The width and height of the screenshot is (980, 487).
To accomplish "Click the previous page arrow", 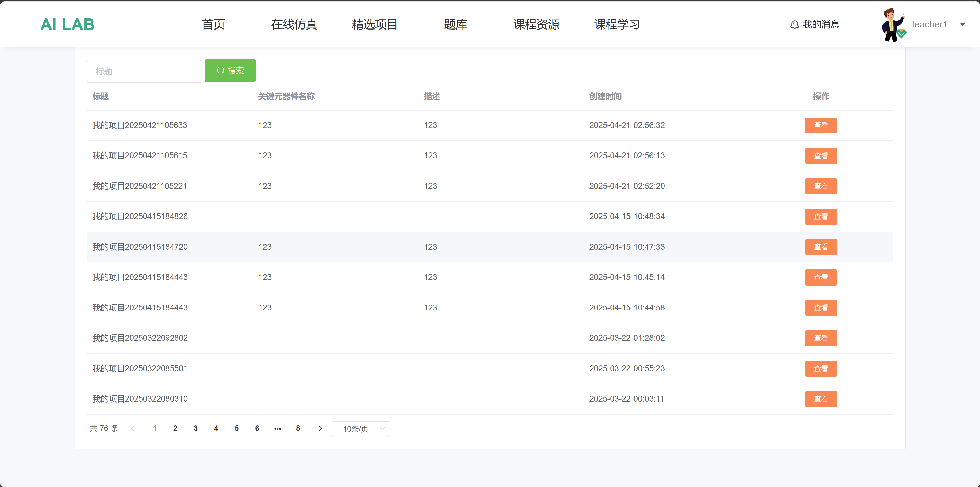I will point(133,428).
